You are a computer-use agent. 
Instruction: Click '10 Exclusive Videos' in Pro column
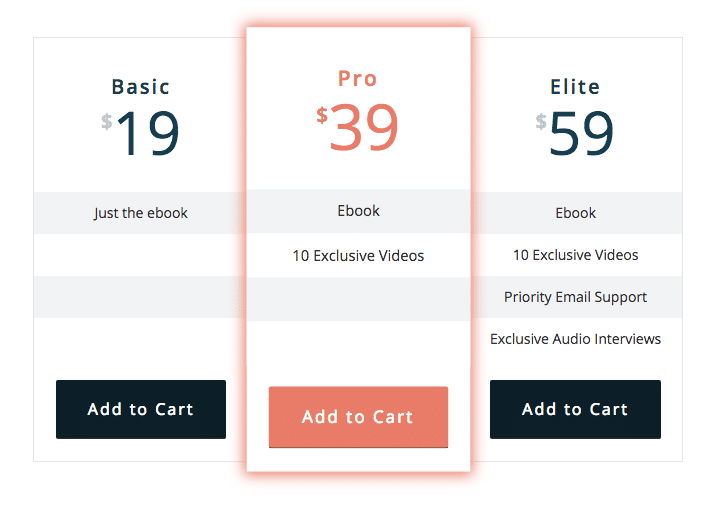click(359, 255)
